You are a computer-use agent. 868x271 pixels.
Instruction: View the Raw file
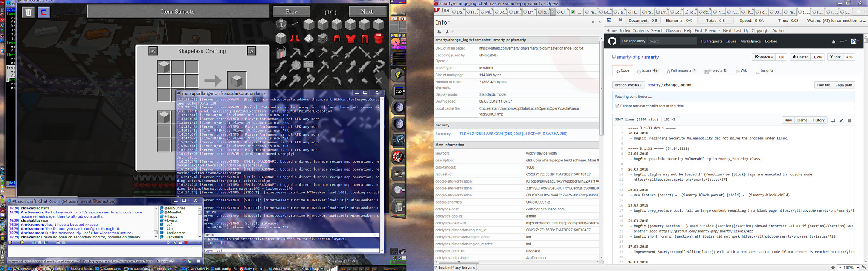pos(788,120)
